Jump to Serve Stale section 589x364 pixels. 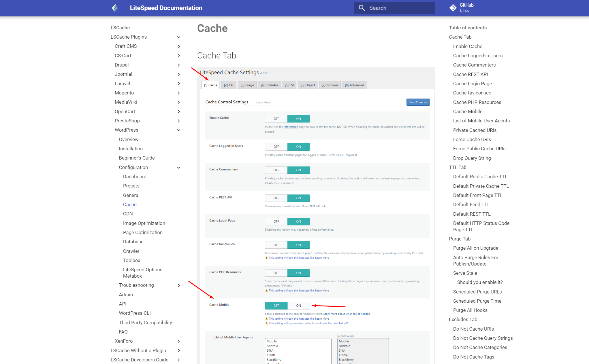(465, 273)
